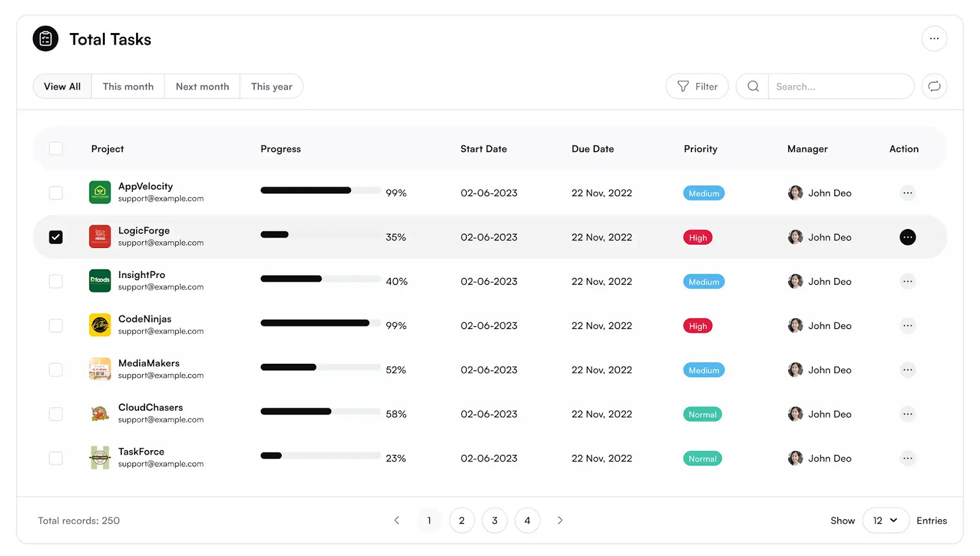Screen dimensions: 980x556
Task: Go to previous page with left chevron
Action: click(397, 520)
